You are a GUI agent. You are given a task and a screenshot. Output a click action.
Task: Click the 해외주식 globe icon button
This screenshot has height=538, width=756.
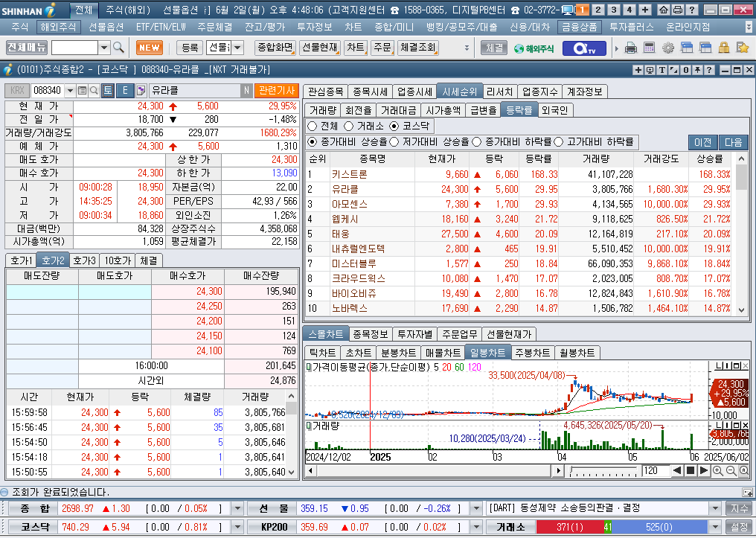(534, 48)
